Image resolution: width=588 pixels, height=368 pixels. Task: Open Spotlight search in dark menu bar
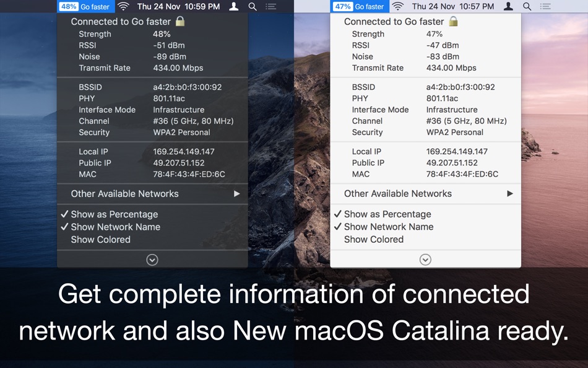coord(253,6)
